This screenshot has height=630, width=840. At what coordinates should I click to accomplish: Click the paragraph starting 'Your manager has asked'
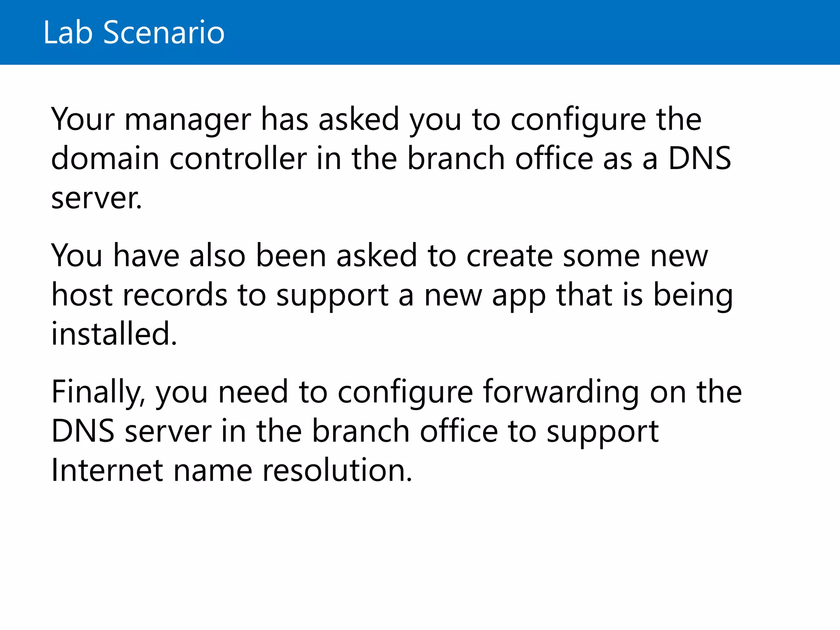391,158
